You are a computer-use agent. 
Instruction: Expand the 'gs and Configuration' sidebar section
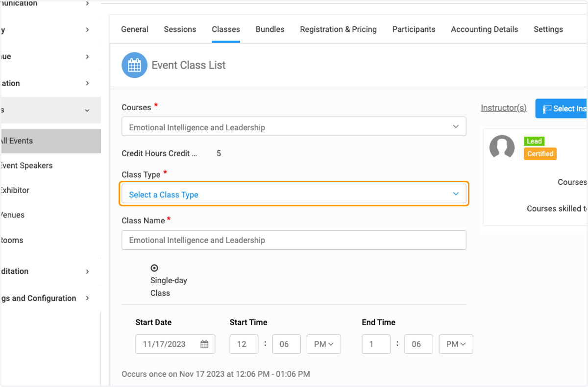(50, 298)
